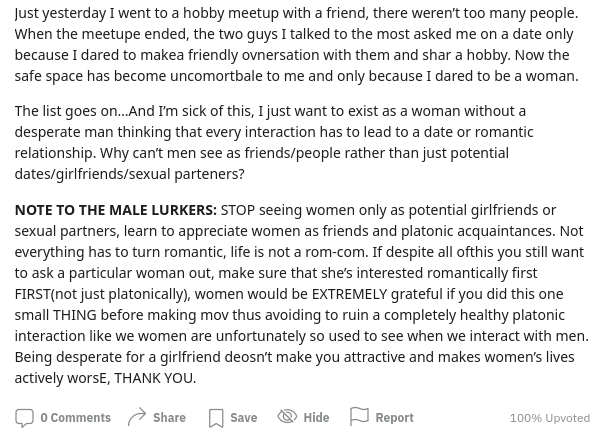Viewport: 602px width, 448px height.
Task: Click the word "rom-com" in the post
Action: coord(334,252)
